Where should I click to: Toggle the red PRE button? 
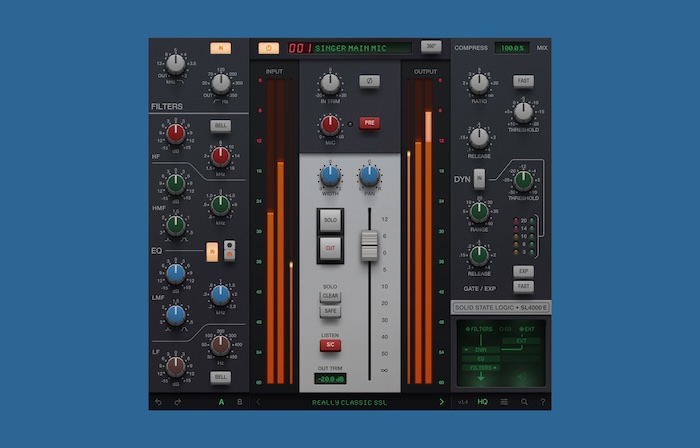click(370, 123)
